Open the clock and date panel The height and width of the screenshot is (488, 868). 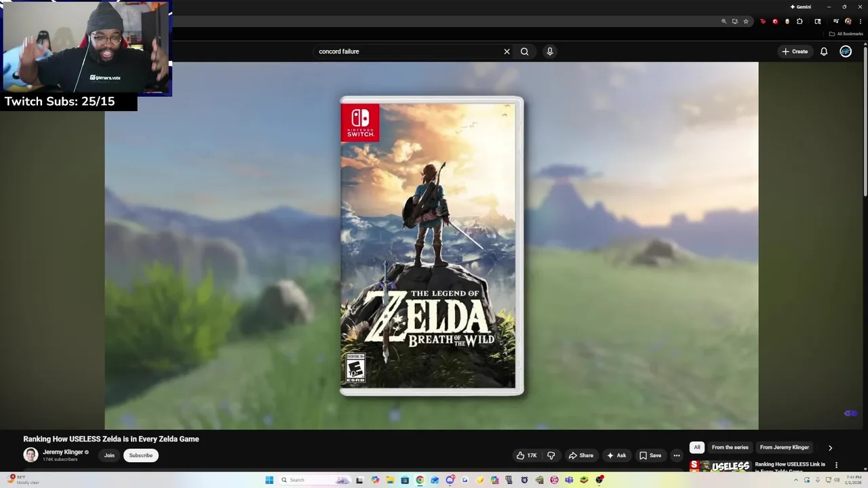(853, 480)
